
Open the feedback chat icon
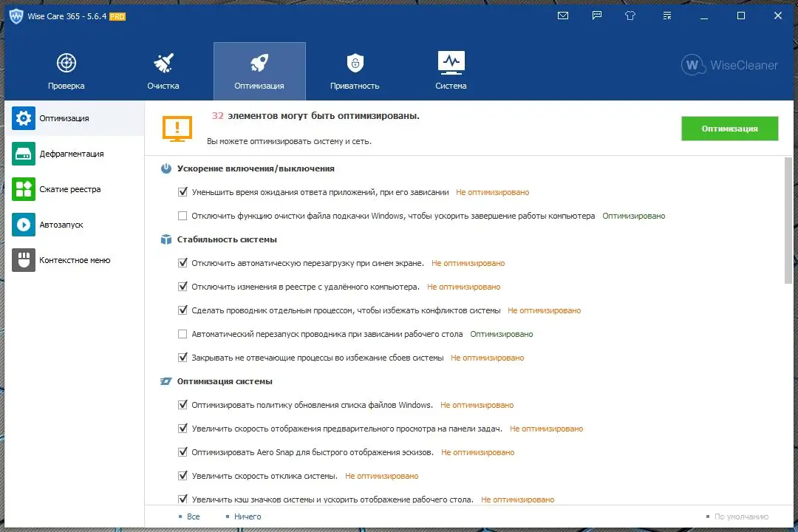tap(596, 15)
